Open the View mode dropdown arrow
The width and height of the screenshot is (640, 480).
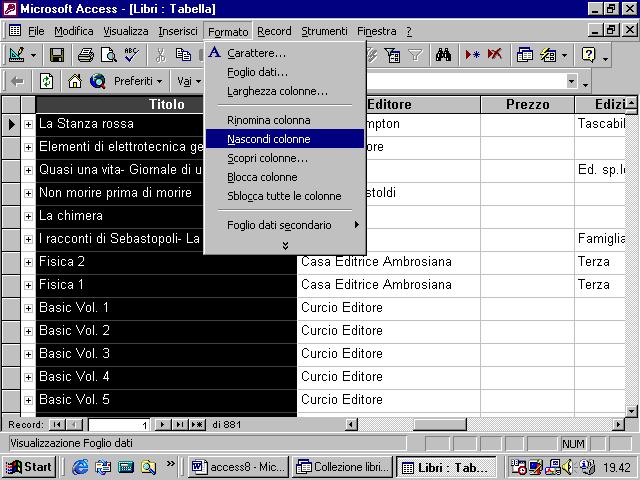point(33,55)
